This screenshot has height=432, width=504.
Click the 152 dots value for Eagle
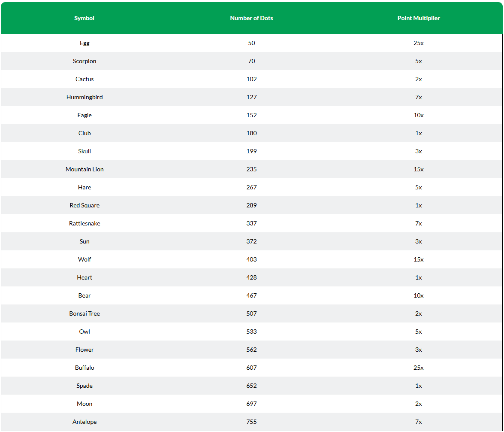tap(251, 115)
